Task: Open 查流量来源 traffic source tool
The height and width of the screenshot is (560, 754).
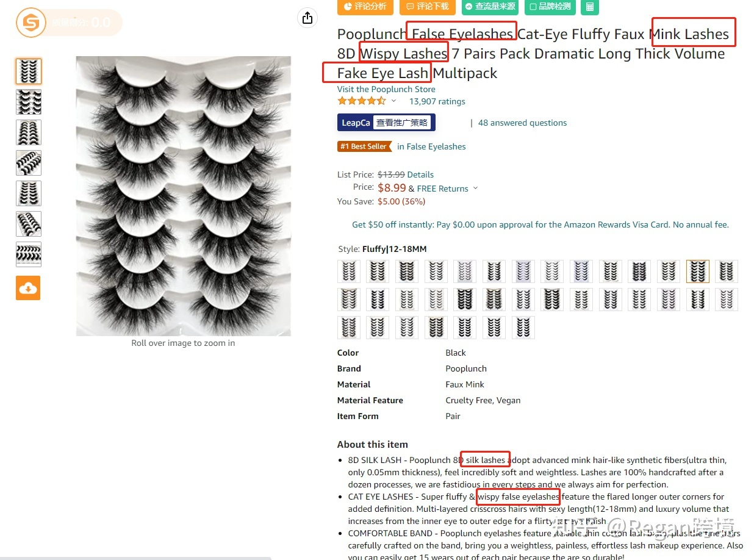Action: pyautogui.click(x=490, y=7)
